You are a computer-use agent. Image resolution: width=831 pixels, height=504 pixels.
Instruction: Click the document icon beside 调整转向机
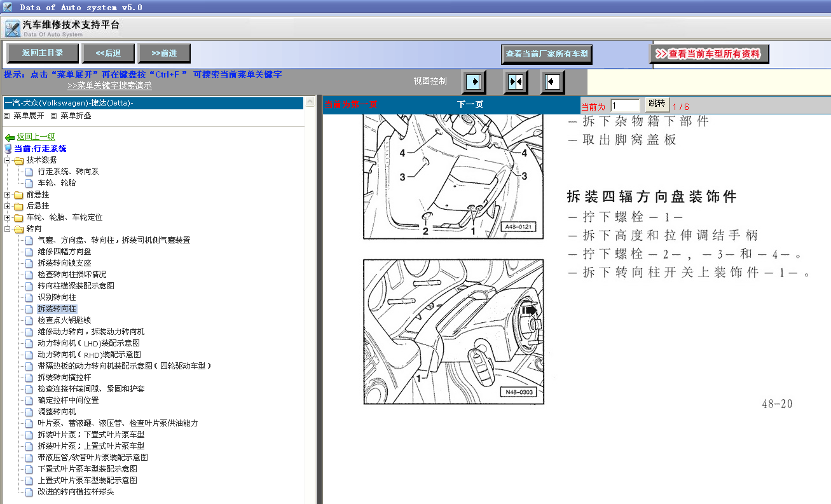click(29, 412)
